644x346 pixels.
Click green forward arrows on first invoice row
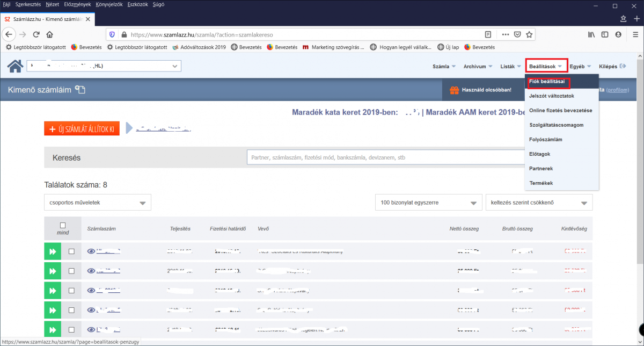(52, 251)
